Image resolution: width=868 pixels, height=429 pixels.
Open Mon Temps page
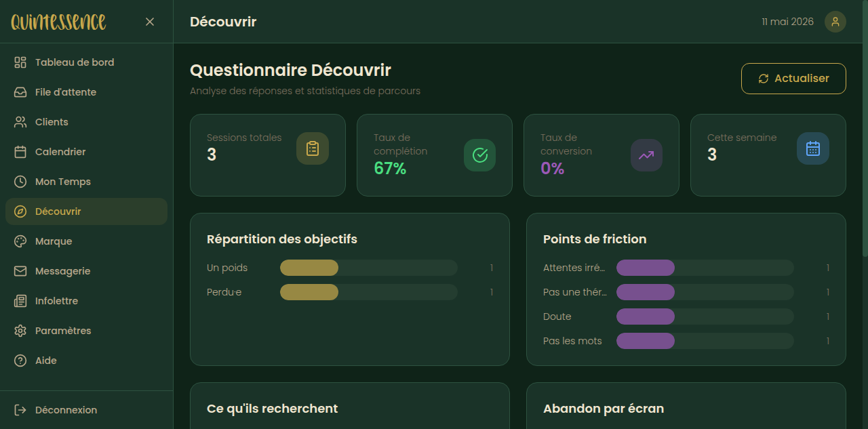[x=86, y=182]
